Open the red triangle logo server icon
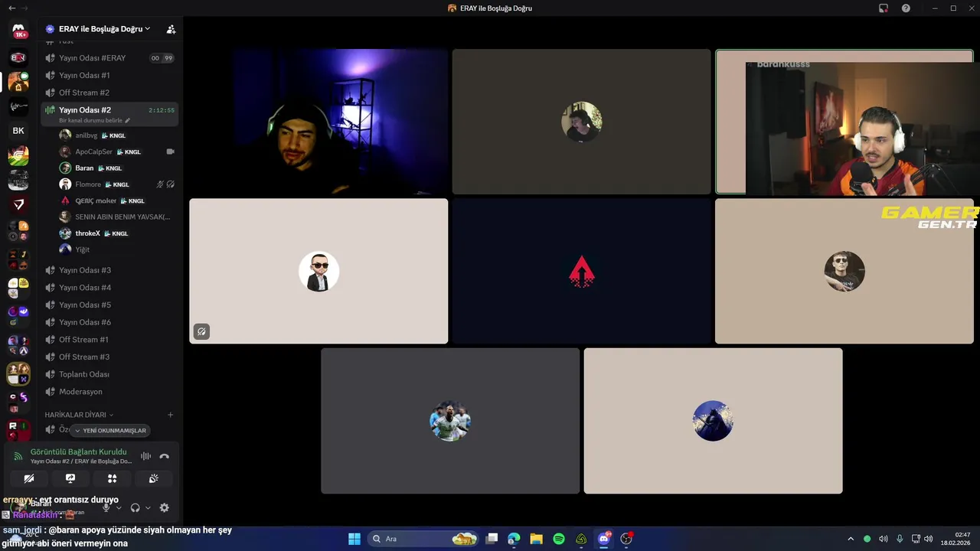This screenshot has width=980, height=551. point(18,204)
